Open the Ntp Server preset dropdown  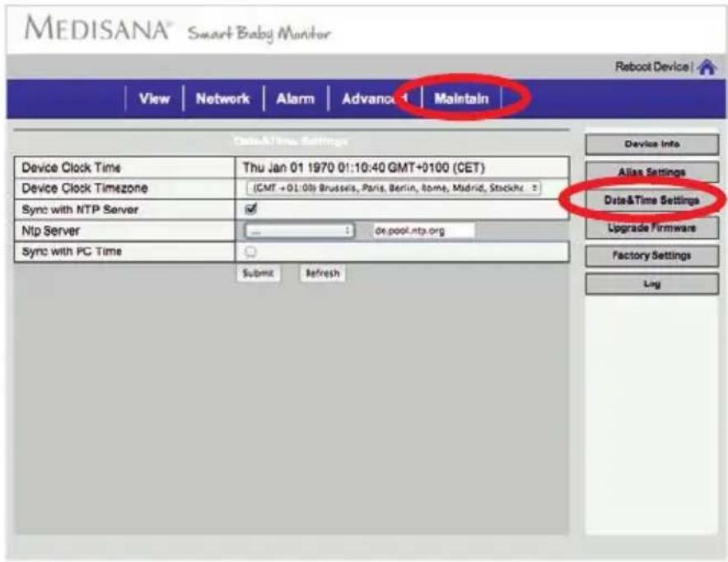(x=300, y=231)
